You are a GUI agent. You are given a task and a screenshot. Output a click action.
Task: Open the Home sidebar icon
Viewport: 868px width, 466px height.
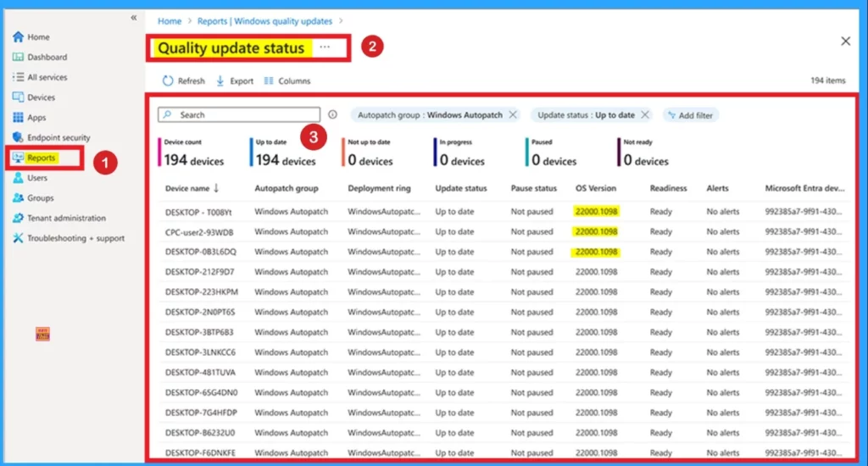click(19, 37)
